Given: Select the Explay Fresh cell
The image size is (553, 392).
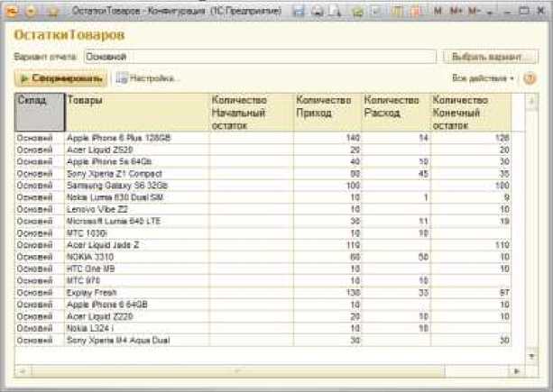Looking at the screenshot, I should 137,292.
